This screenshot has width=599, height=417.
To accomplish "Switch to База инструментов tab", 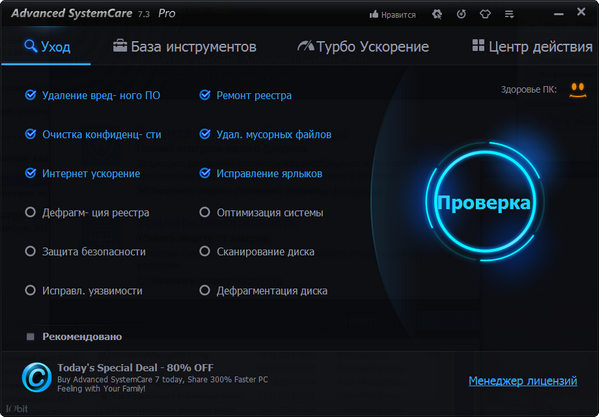I will point(185,47).
